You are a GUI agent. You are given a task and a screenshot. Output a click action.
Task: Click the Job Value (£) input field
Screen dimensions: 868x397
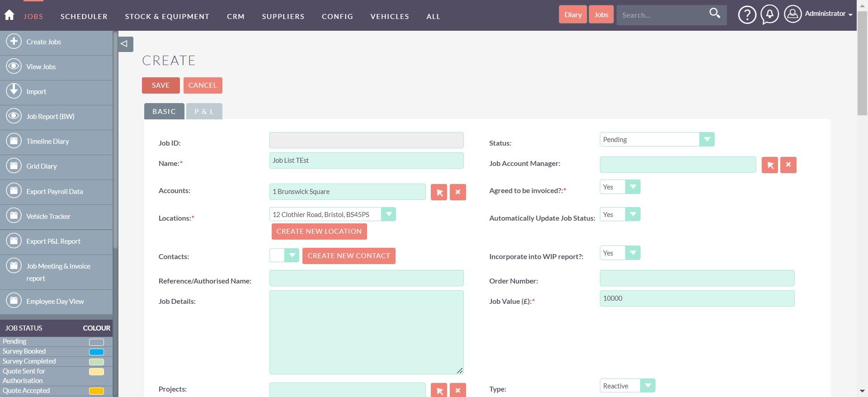pyautogui.click(x=697, y=298)
